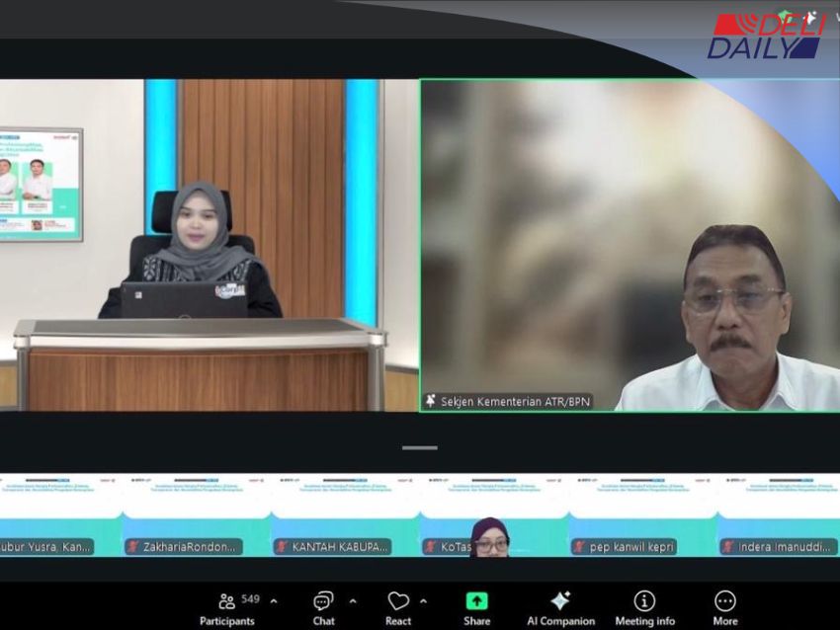
Task: Click the horizontal scrollbar below the video tiles
Action: (420, 449)
